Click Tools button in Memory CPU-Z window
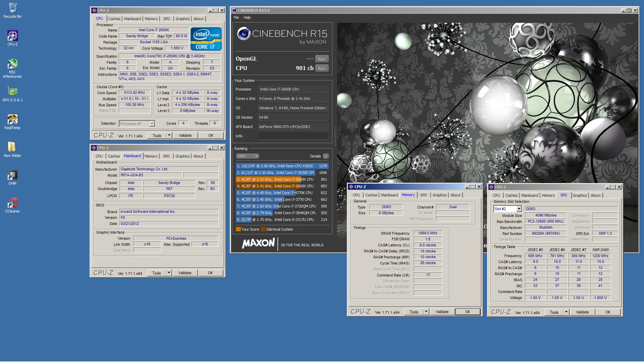This screenshot has height=362, width=644. (414, 312)
